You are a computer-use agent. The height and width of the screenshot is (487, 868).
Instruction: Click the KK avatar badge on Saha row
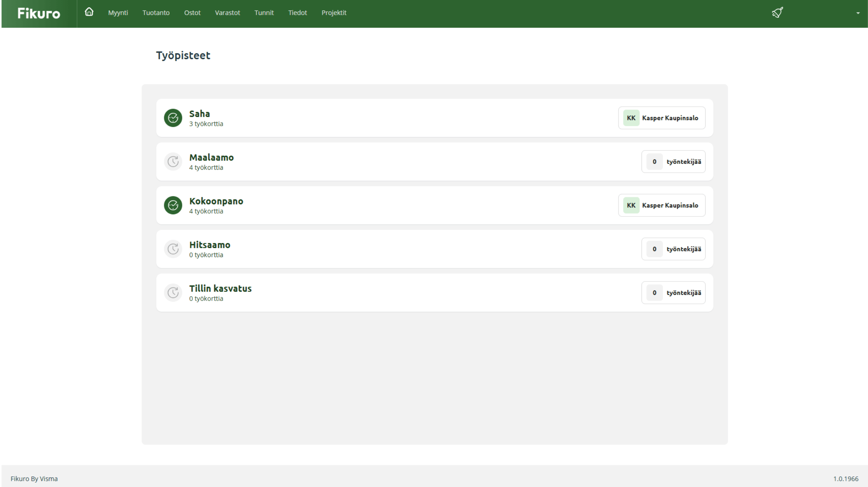(x=631, y=118)
